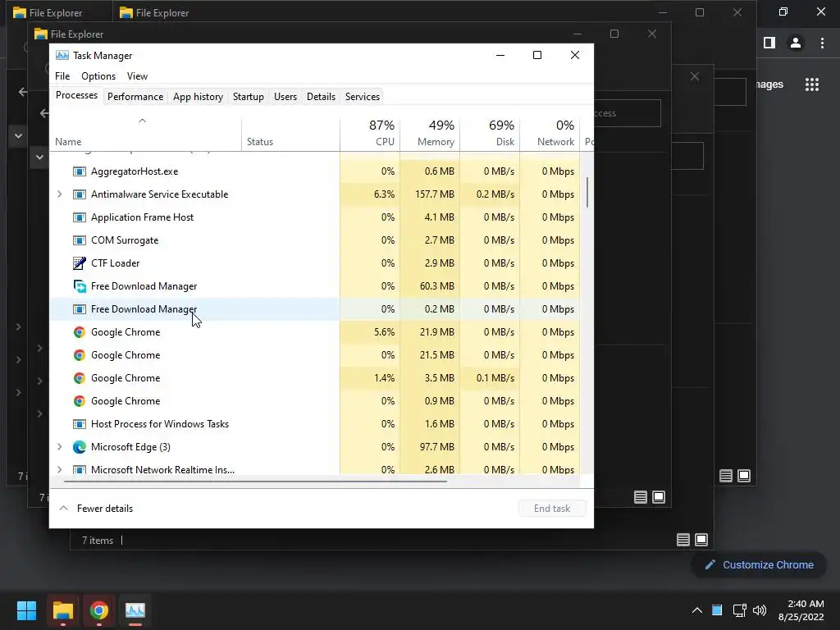
Task: Select the Host Process for Windows Tasks row
Action: [x=315, y=424]
